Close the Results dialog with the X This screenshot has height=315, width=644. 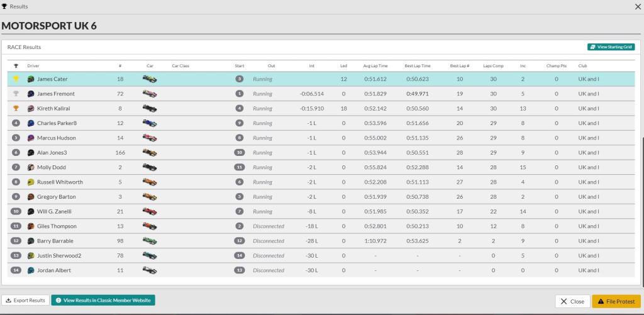[638, 6]
